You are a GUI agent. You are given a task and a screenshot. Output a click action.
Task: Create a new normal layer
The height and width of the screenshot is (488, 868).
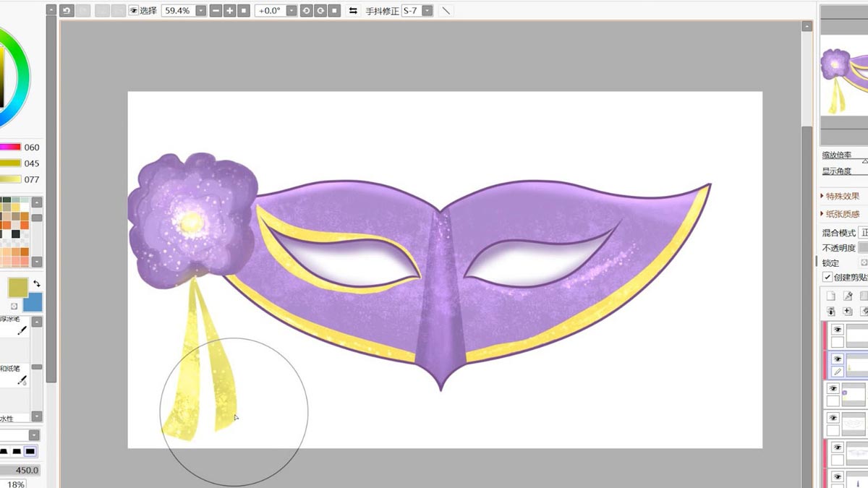click(830, 296)
